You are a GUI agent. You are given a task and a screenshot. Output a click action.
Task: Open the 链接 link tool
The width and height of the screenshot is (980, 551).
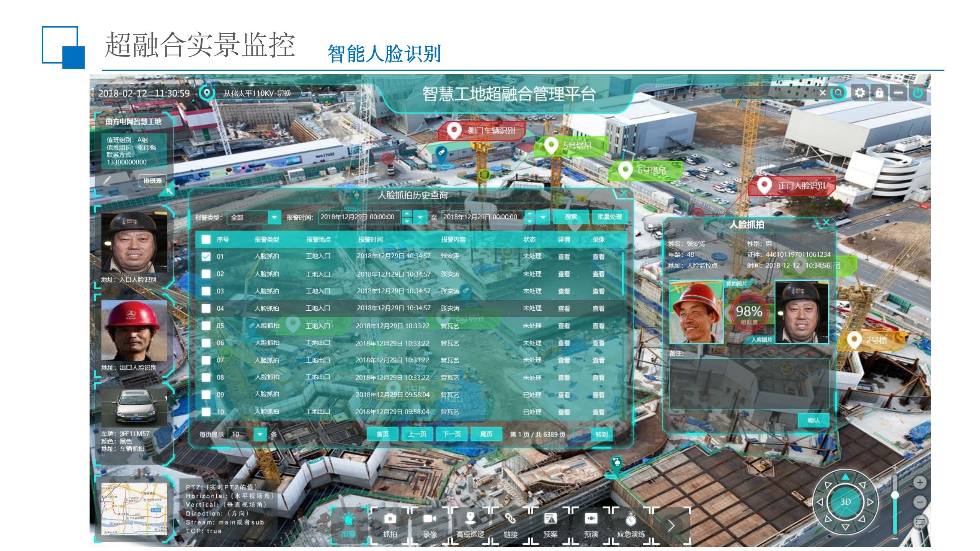[510, 519]
